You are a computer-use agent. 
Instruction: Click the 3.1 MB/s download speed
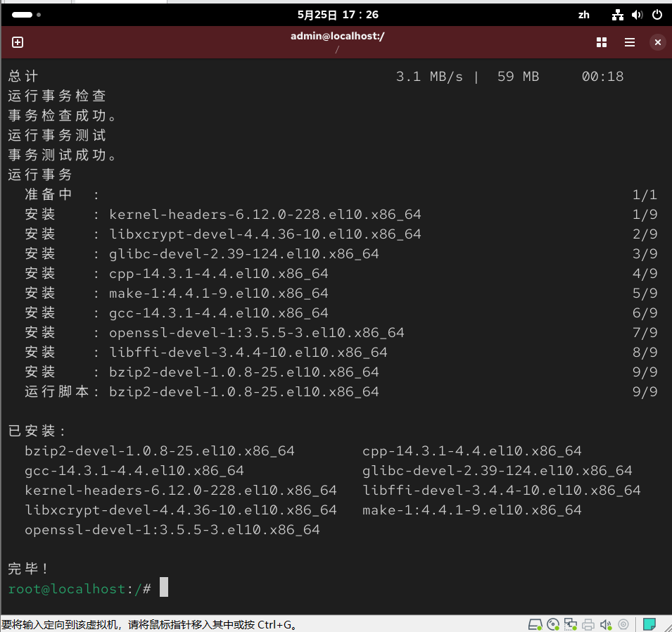click(429, 77)
